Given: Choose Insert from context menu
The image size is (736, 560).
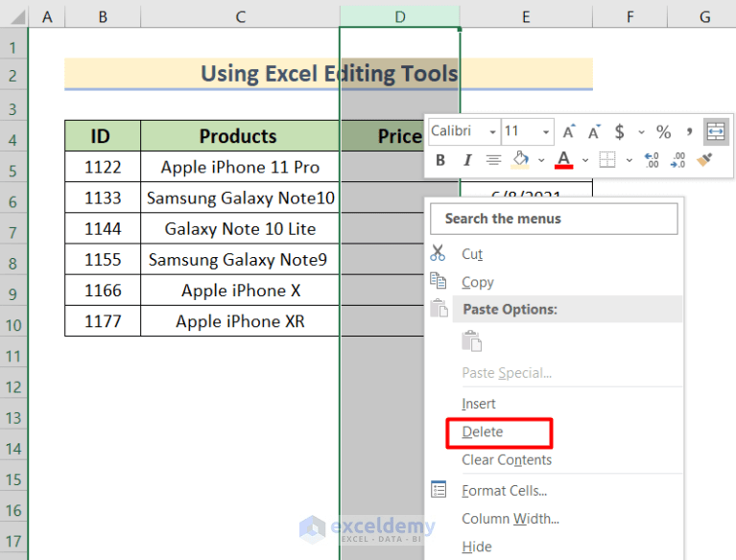Looking at the screenshot, I should click(x=478, y=404).
